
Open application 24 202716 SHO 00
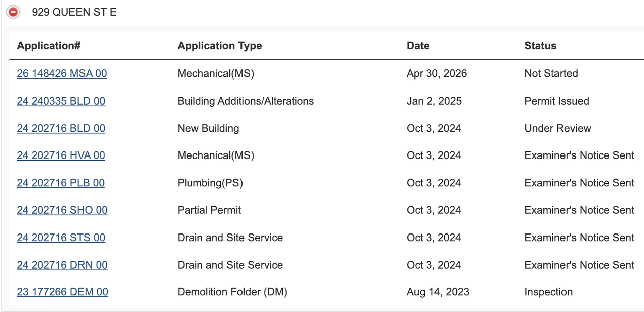pyautogui.click(x=62, y=210)
